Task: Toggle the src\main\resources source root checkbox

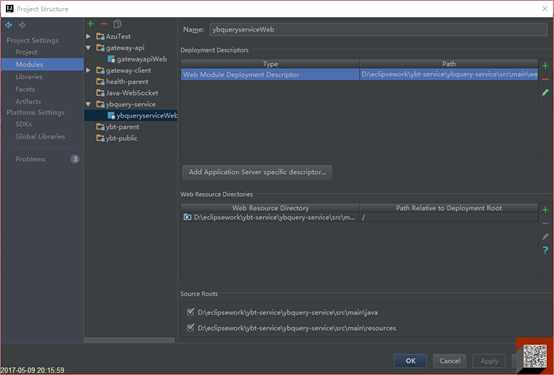Action: [190, 327]
